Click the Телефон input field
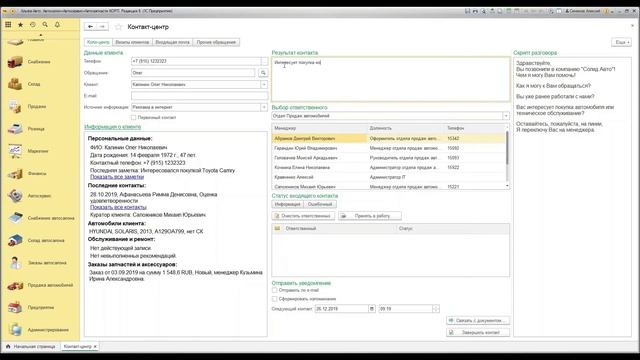Screen dimensions: 640x360 point(196,61)
